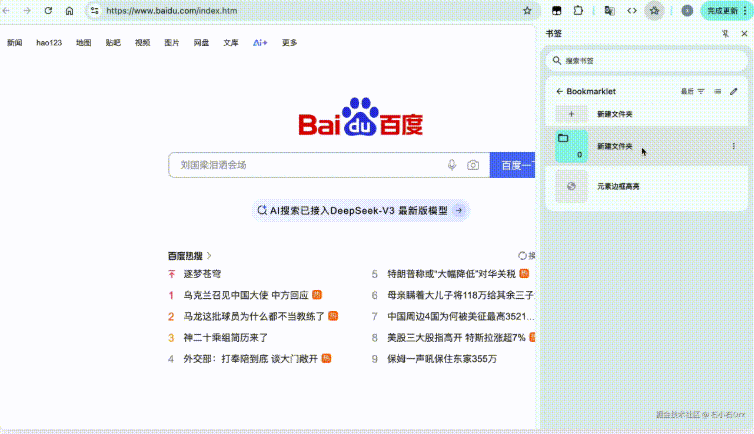Open hot search 逐梦苍穹
The image size is (754, 434).
tap(202, 274)
